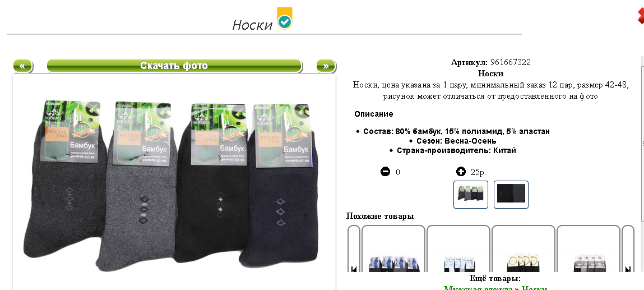The height and width of the screenshot is (290, 644).
Task: Open third similar product with round labels
Action: [x=523, y=248]
